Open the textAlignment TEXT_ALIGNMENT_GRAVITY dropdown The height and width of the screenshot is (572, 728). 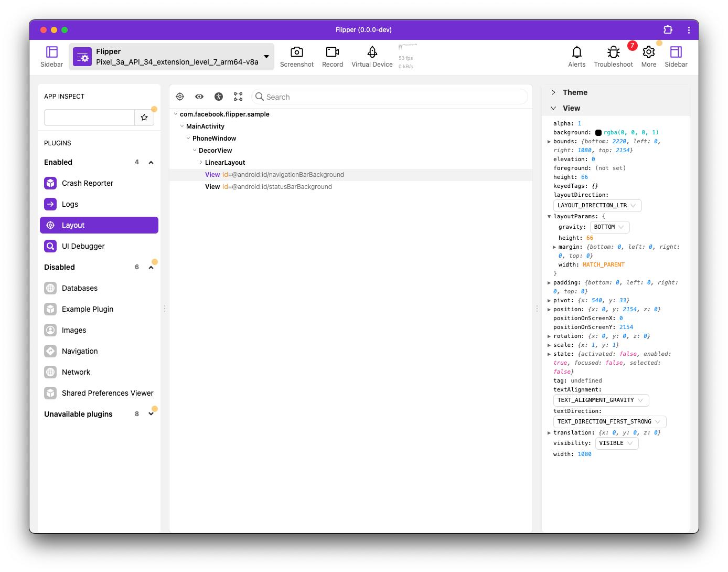[601, 400]
